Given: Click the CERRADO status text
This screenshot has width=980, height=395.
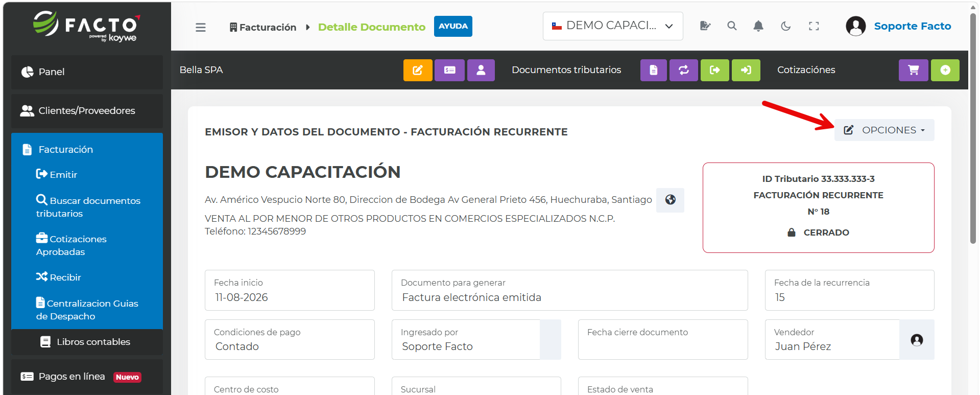Looking at the screenshot, I should click(826, 233).
